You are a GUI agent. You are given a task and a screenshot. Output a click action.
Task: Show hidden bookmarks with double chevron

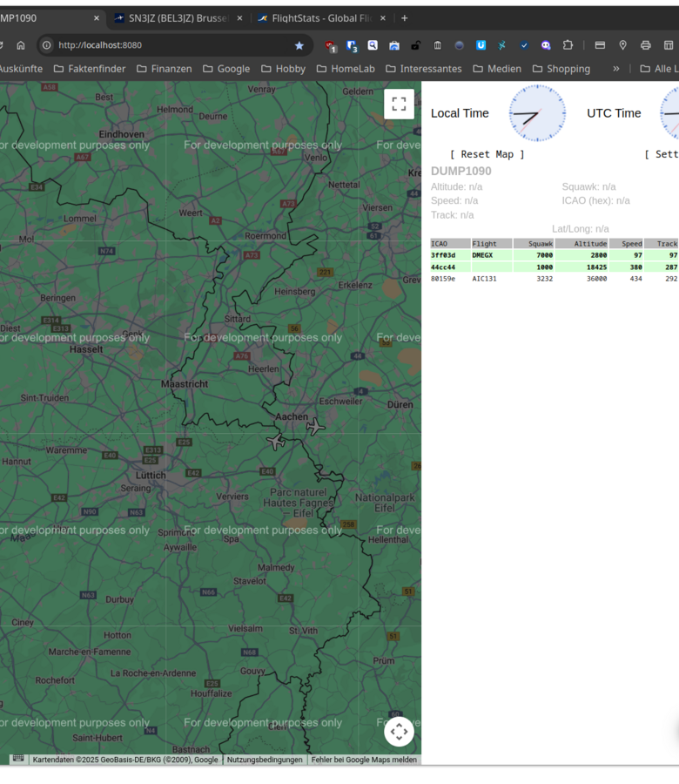coord(616,69)
